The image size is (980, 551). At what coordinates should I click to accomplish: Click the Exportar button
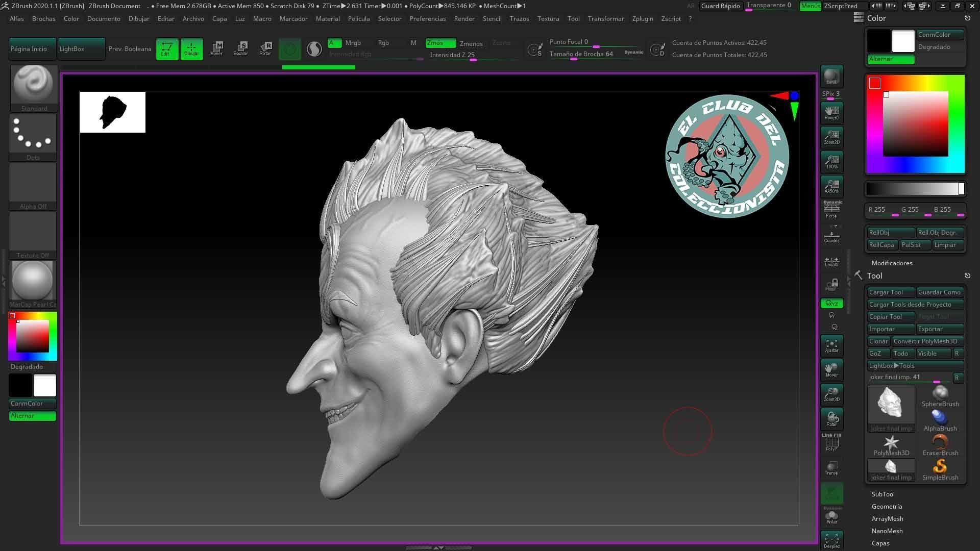940,329
